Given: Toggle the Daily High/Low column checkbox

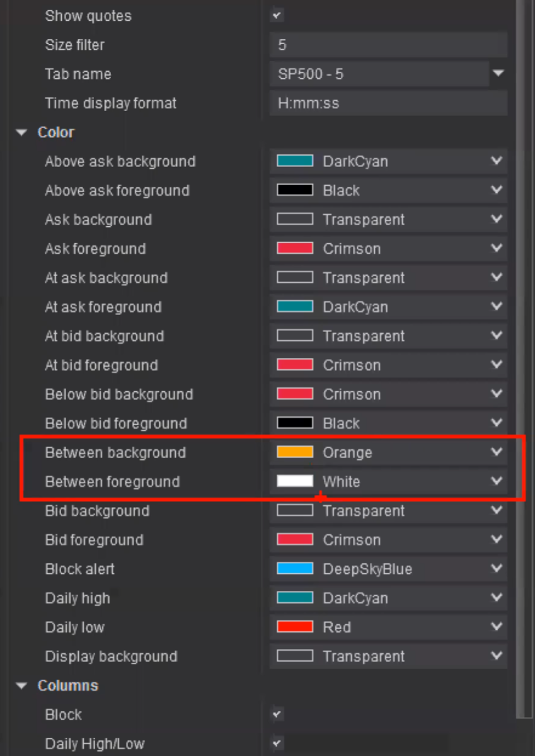Looking at the screenshot, I should 277,743.
